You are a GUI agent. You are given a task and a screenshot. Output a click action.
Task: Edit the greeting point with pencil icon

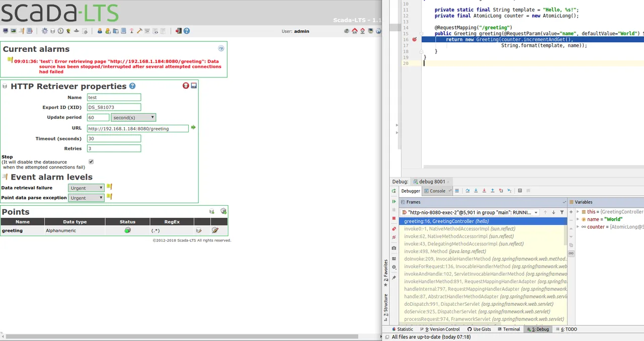click(215, 230)
